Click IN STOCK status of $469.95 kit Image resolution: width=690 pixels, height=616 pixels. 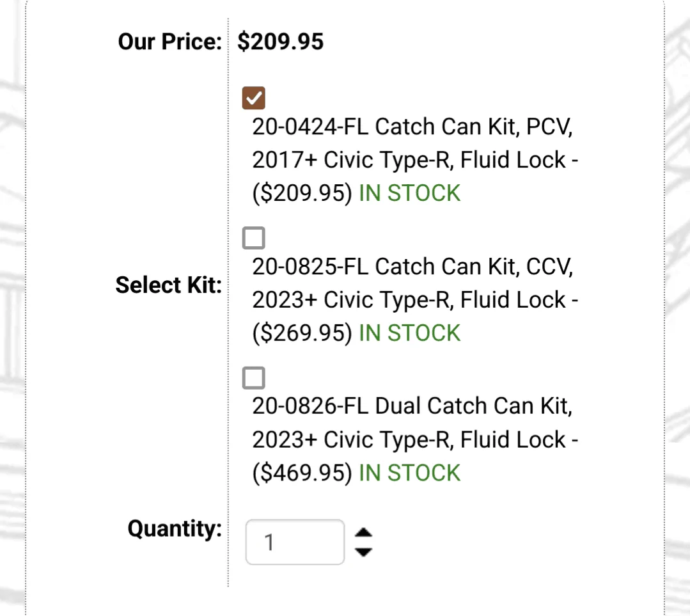tap(409, 473)
